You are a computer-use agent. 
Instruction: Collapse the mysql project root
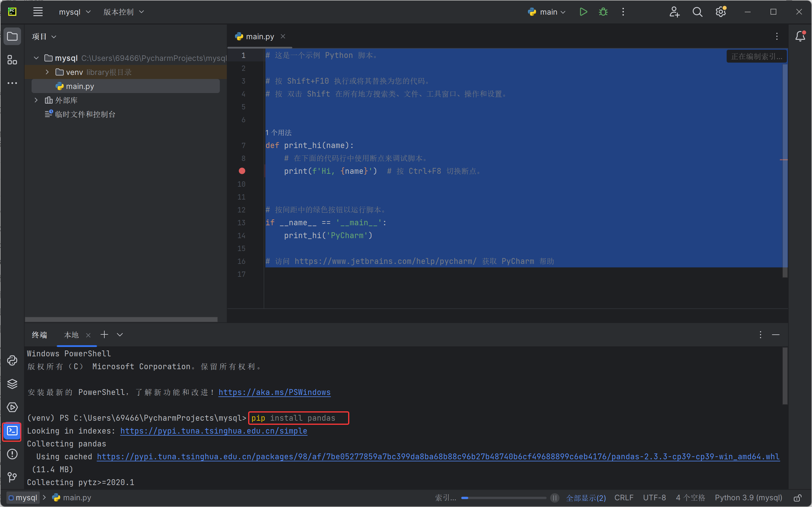[36, 58]
